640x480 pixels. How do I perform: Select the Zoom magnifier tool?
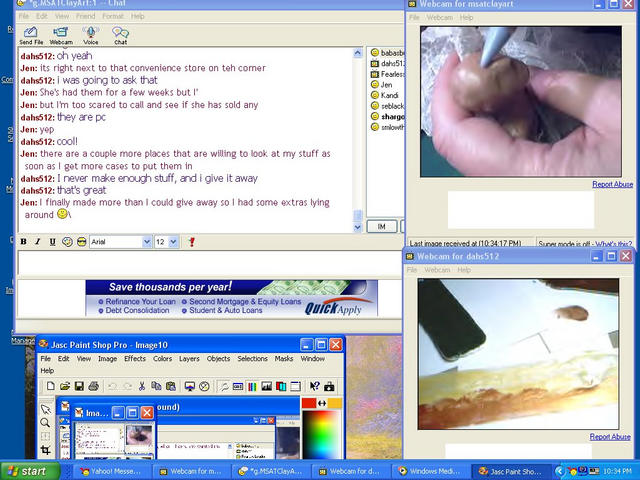(46, 423)
